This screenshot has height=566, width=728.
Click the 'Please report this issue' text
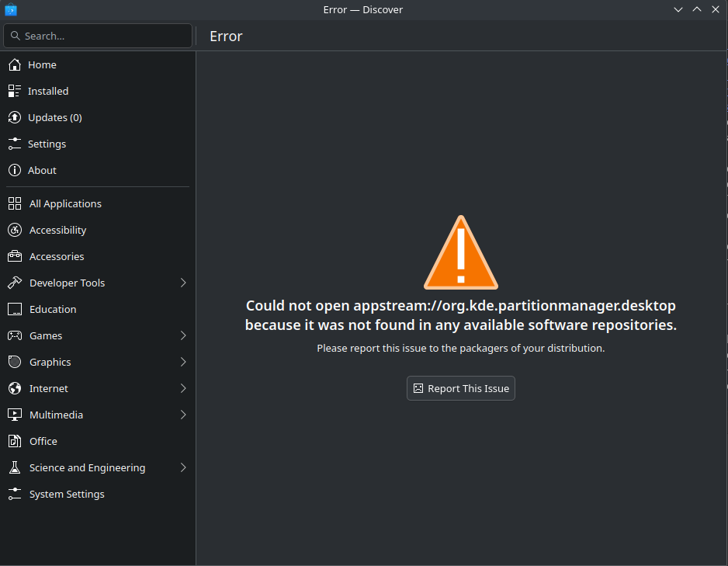coord(460,349)
